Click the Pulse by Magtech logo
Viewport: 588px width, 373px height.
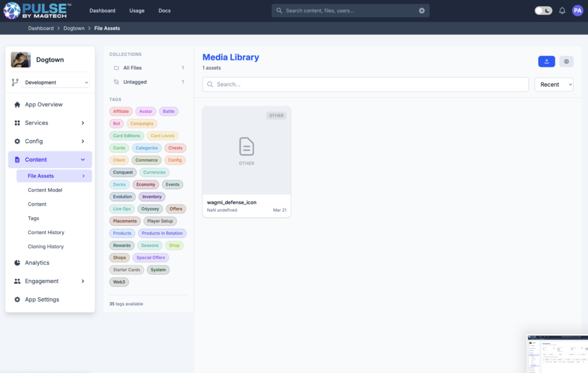click(x=38, y=10)
